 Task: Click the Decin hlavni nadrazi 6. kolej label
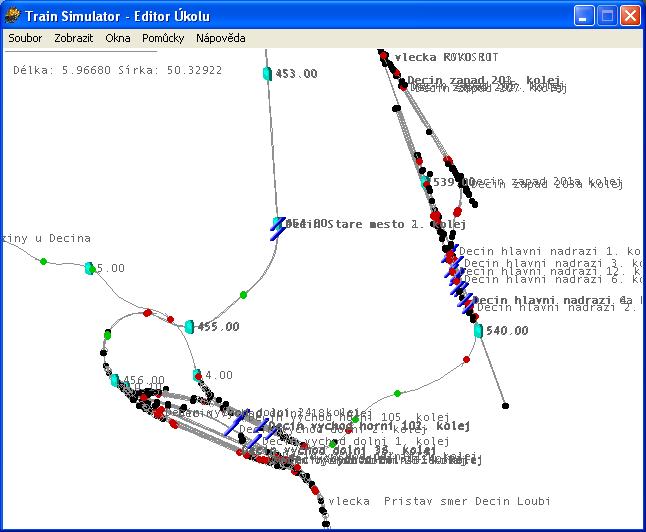point(553,279)
